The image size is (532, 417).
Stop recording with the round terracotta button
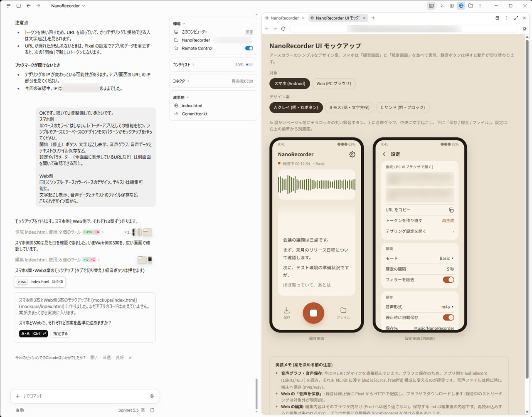tap(313, 313)
